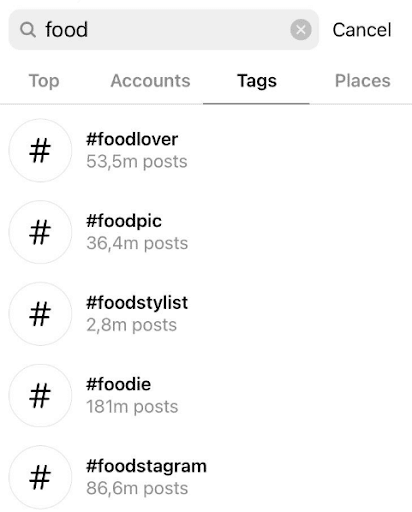Tap the hashtag icon beside #foodpic
Image resolution: width=412 pixels, height=512 pixels.
tap(40, 232)
